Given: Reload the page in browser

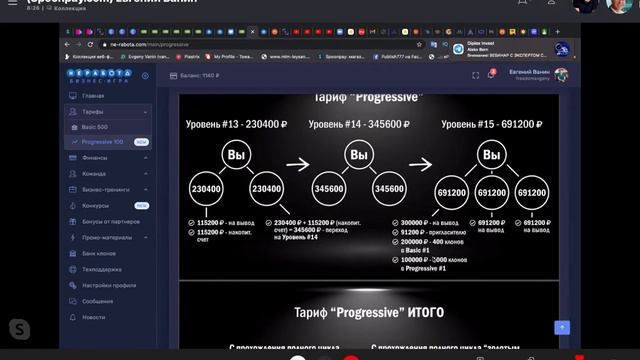Looking at the screenshot, I should coord(90,44).
